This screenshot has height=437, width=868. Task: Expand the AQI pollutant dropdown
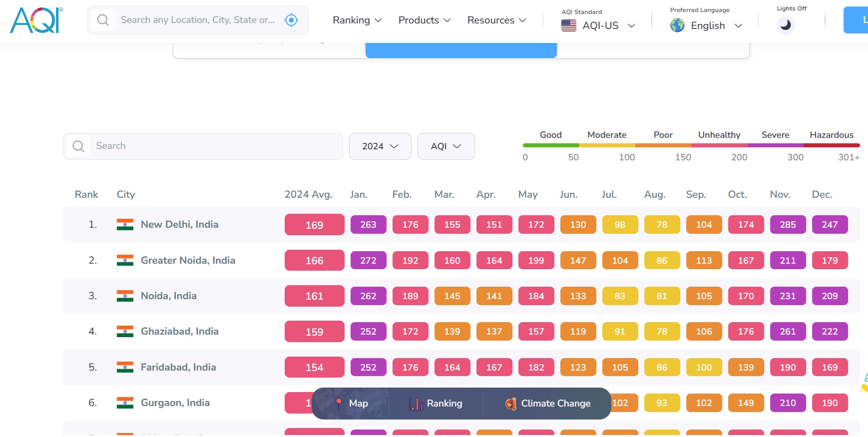coord(445,146)
